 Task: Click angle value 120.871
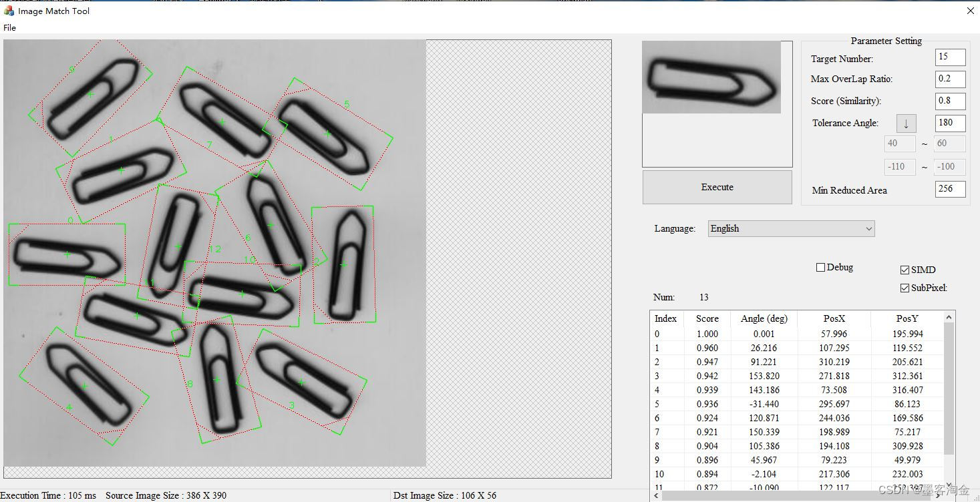tap(765, 418)
